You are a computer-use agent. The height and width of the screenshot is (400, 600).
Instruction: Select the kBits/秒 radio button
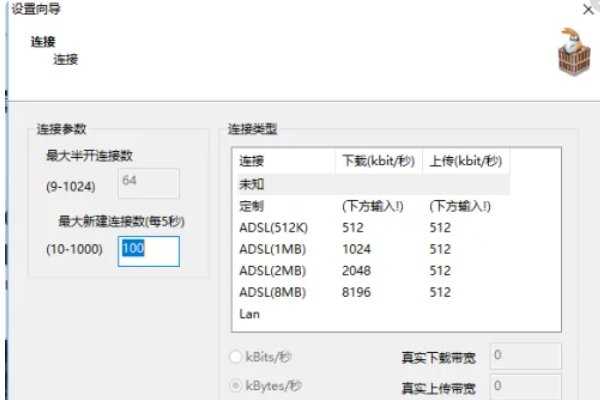coord(235,357)
